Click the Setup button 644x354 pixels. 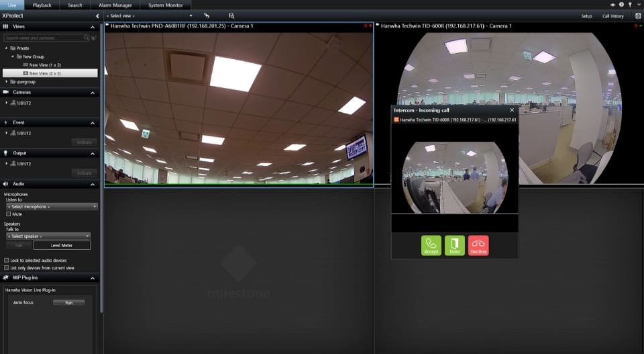[586, 16]
